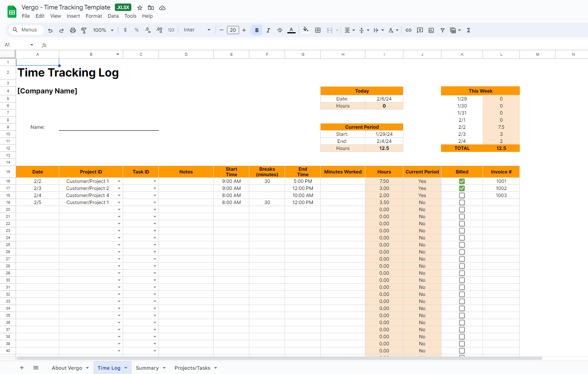
Task: Uncheck the Billed checkbox for invoice 1001
Action: coord(462,181)
